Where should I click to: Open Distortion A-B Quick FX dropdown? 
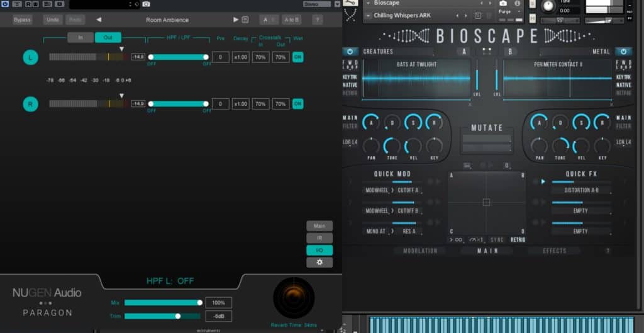[581, 190]
